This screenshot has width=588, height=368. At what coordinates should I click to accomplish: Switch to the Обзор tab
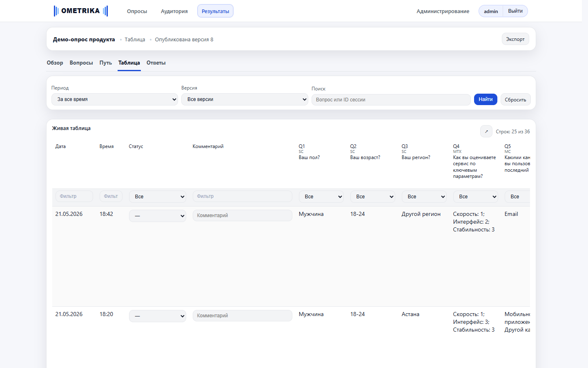point(55,63)
